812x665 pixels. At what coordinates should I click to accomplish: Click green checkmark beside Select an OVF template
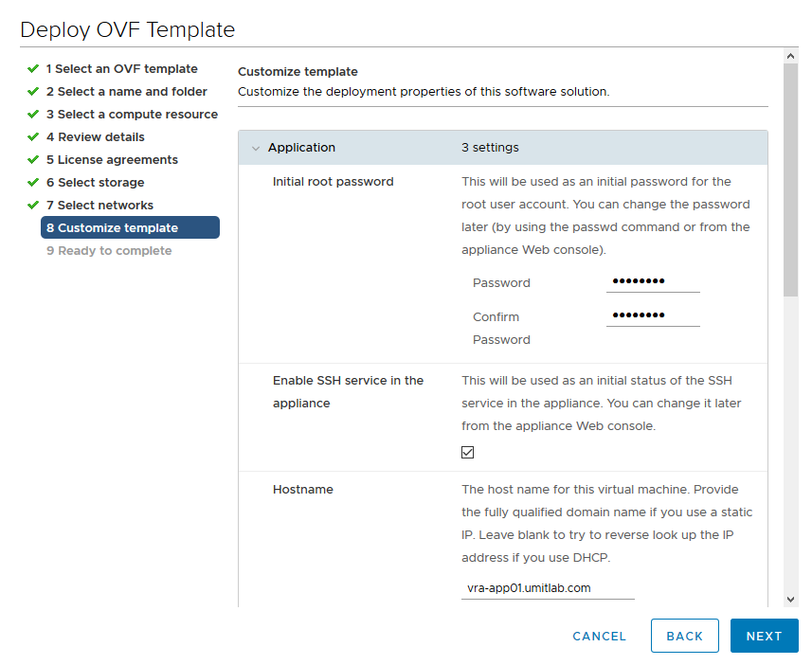(x=33, y=69)
